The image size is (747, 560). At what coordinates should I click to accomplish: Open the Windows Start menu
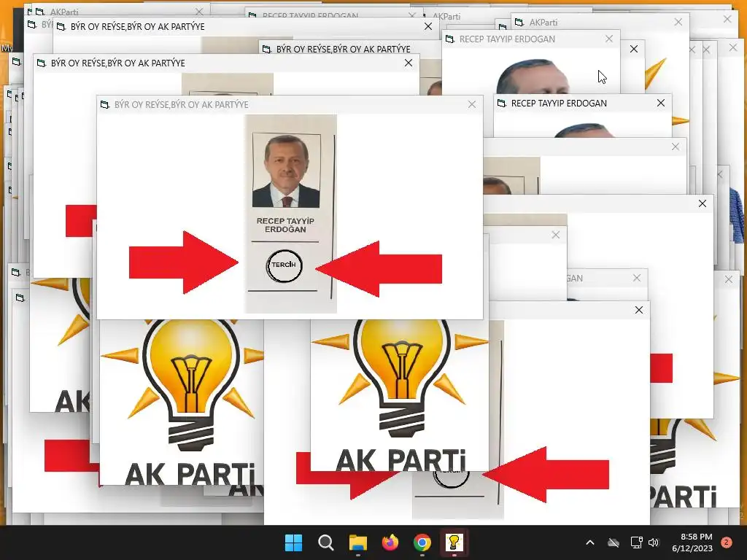293,542
